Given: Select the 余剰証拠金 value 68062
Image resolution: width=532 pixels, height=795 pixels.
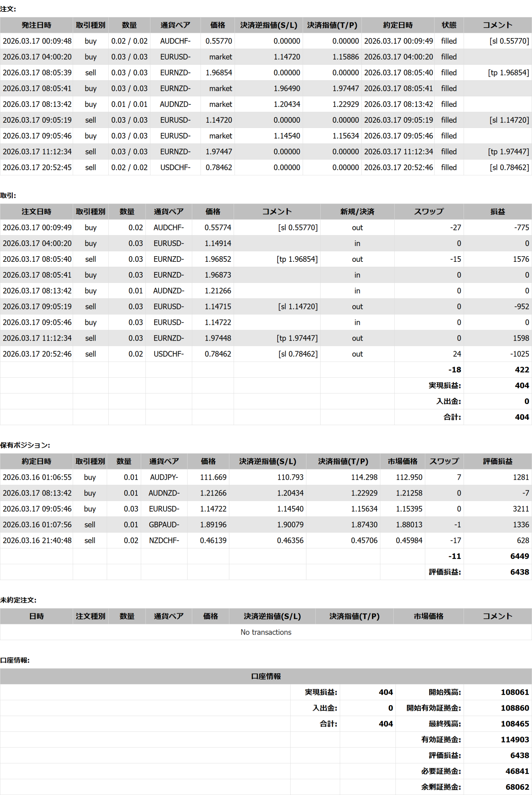Looking at the screenshot, I should (517, 787).
